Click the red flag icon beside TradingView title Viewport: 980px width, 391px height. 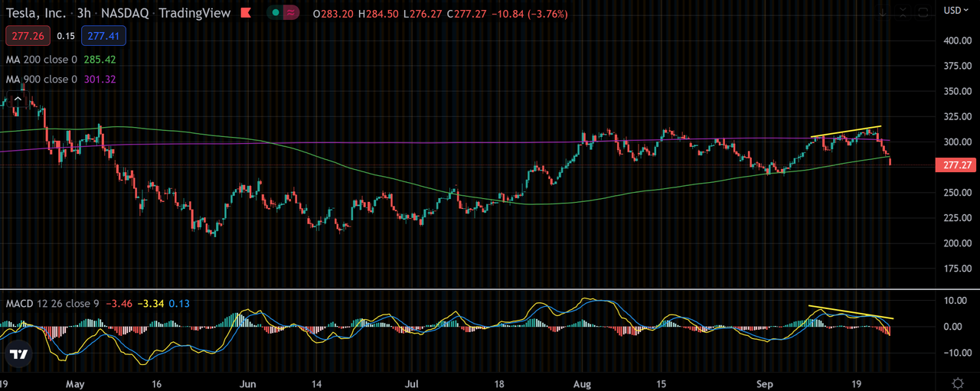[x=245, y=12]
